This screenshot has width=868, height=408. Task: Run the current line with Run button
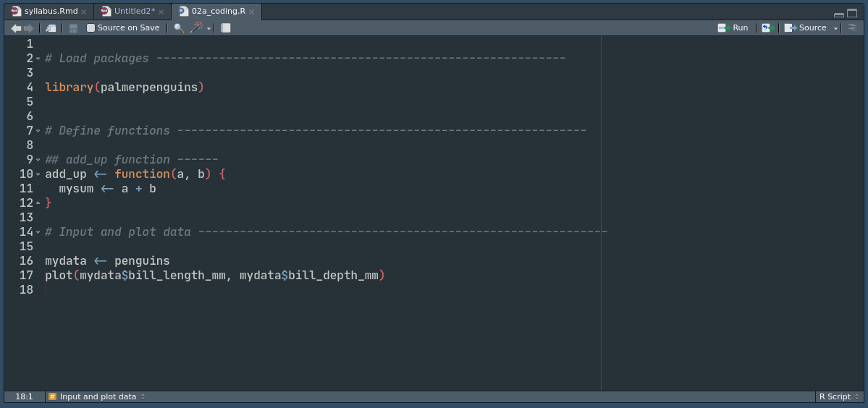point(733,28)
